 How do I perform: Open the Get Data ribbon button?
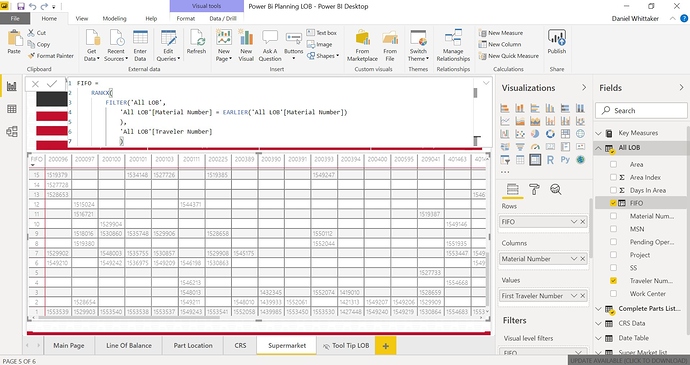(x=92, y=45)
